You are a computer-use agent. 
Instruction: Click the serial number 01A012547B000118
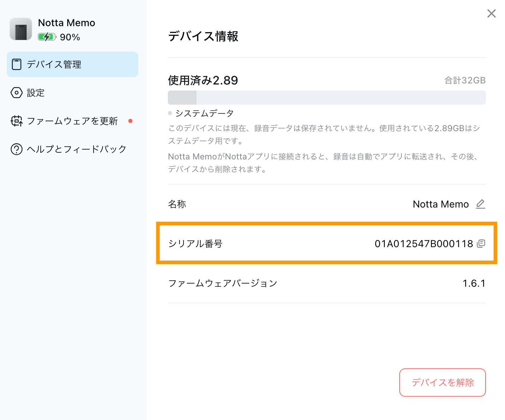point(424,244)
